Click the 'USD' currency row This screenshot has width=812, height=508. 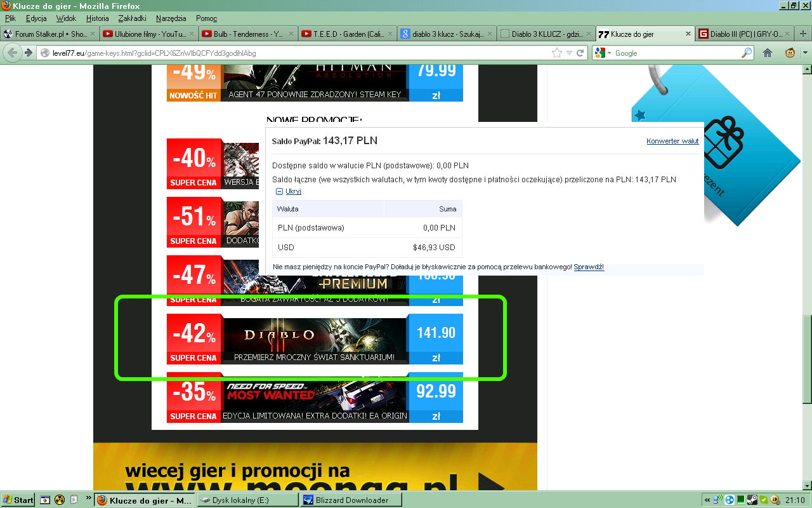coord(367,247)
